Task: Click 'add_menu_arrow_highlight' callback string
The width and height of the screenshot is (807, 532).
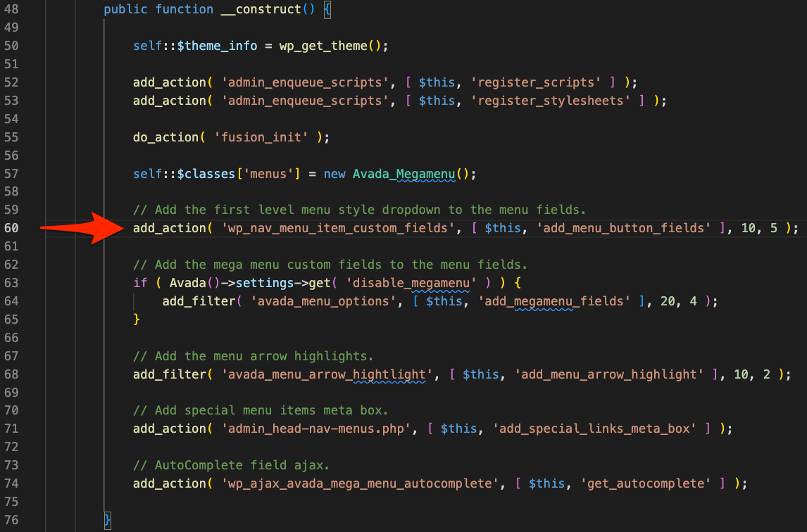Action: 609,374
